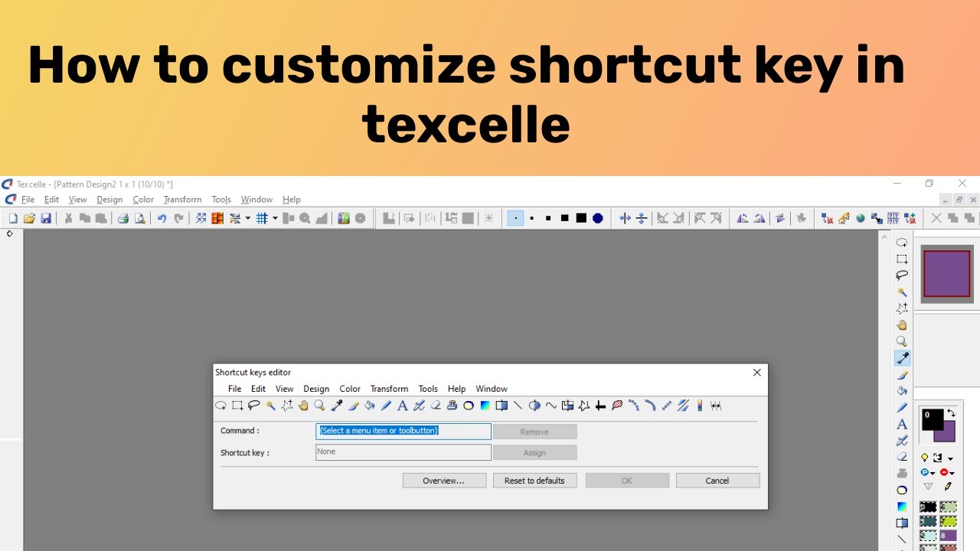Click the straight line toolbutton in Shortcut editor
This screenshot has width=980, height=551.
pyautogui.click(x=518, y=406)
